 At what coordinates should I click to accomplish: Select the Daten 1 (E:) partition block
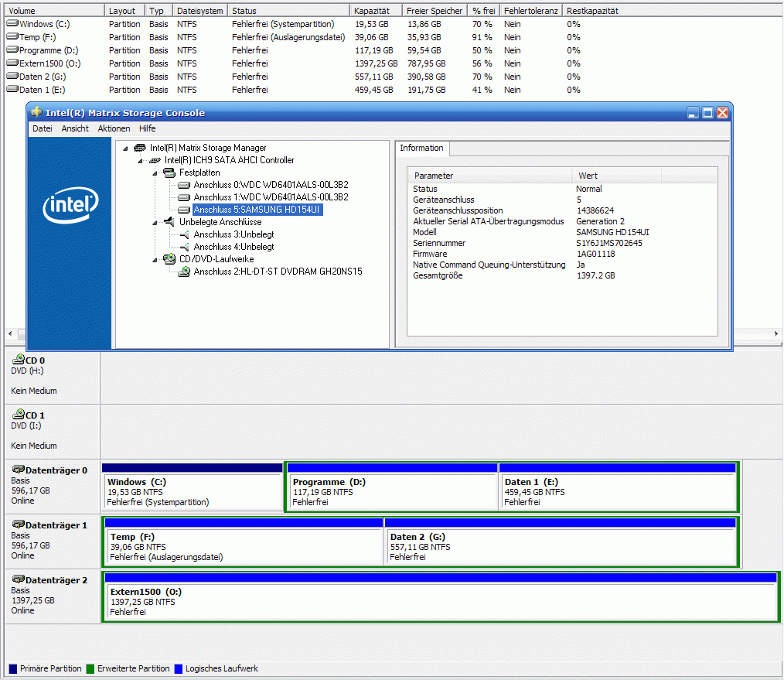tap(618, 487)
